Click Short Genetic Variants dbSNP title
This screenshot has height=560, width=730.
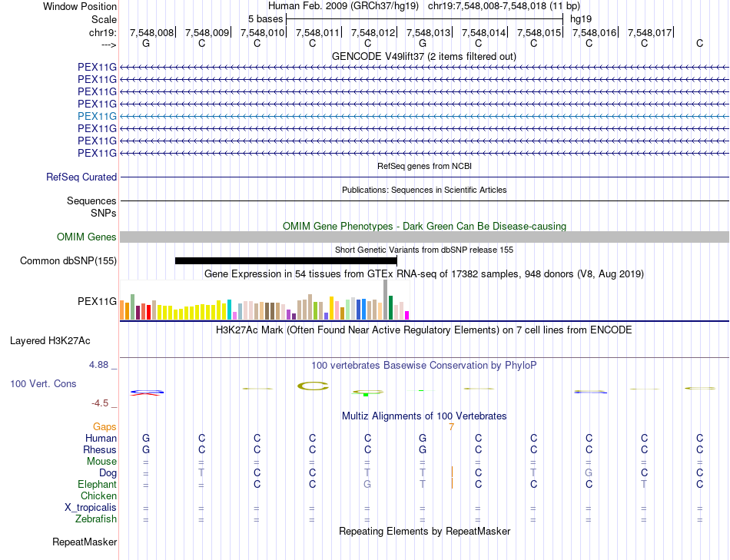coord(424,250)
